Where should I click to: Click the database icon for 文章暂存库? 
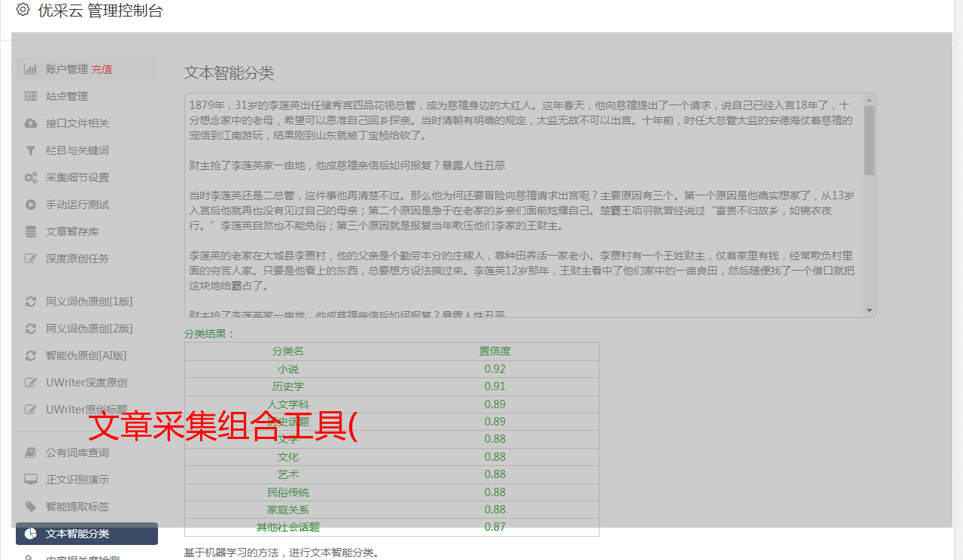click(30, 232)
